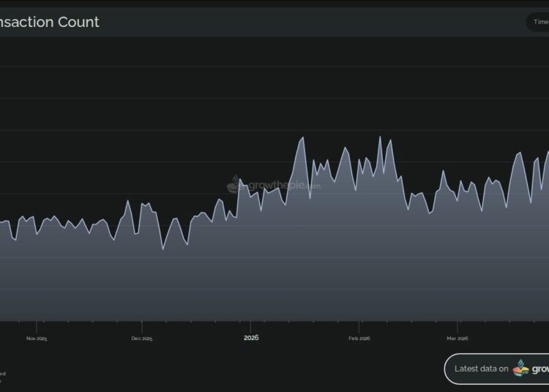Click the highest early-February peak on the line
The image size is (549, 392).
coord(380,137)
